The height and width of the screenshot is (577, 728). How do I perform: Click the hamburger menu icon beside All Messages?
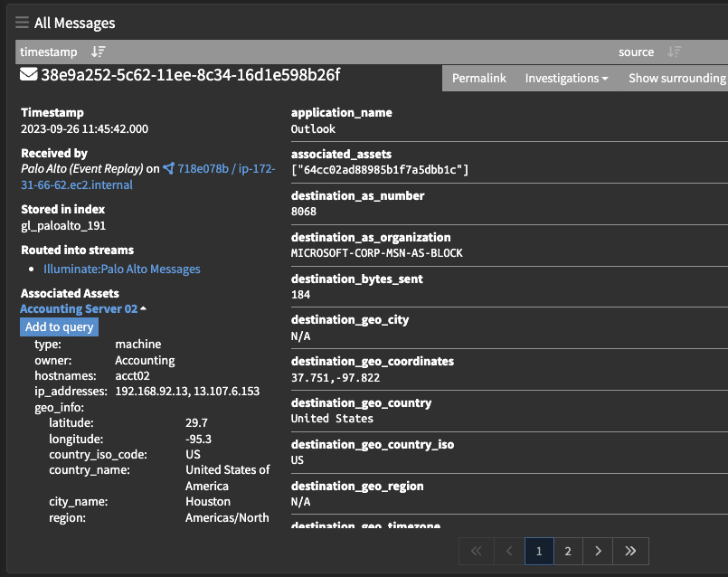click(x=22, y=23)
